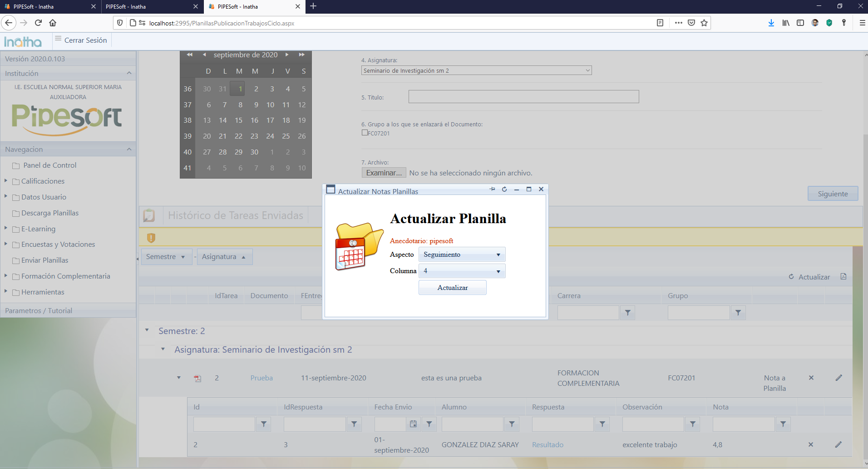
Task: Open Enviar Planillas in navigation
Action: tap(44, 260)
